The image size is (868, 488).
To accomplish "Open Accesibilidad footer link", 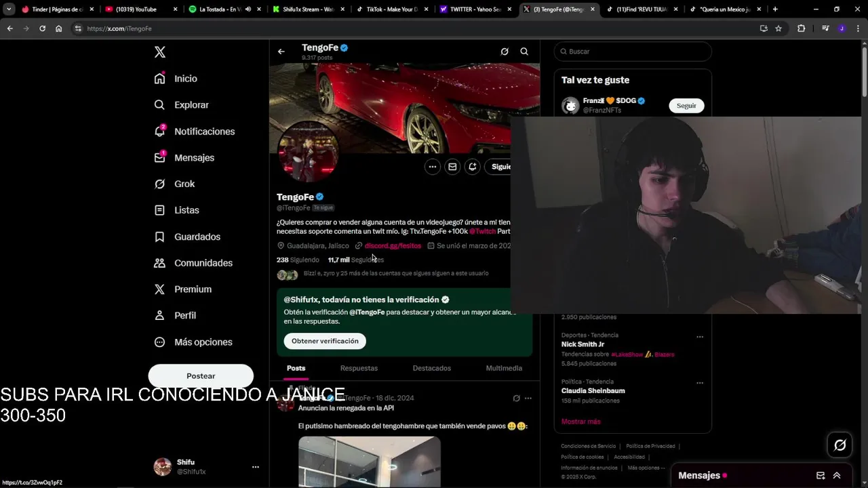I will (x=629, y=457).
